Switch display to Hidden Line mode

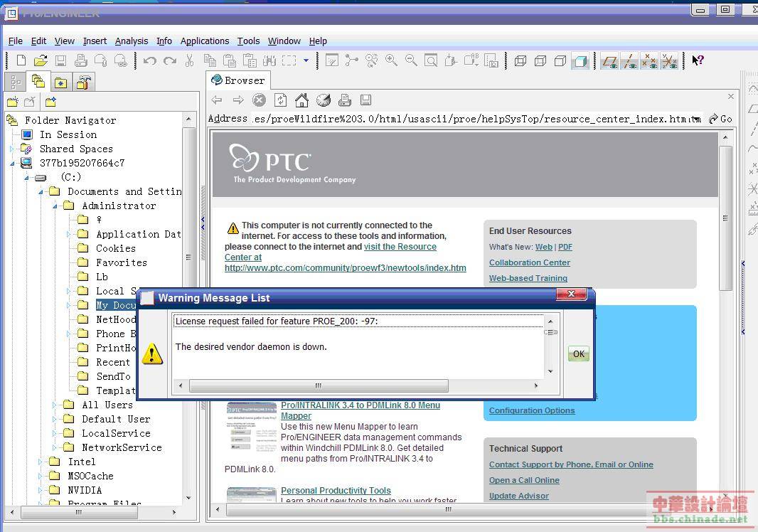[x=540, y=61]
